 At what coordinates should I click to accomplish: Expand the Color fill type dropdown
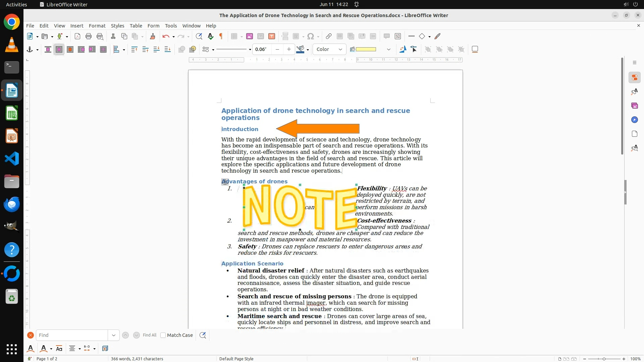coord(340,49)
